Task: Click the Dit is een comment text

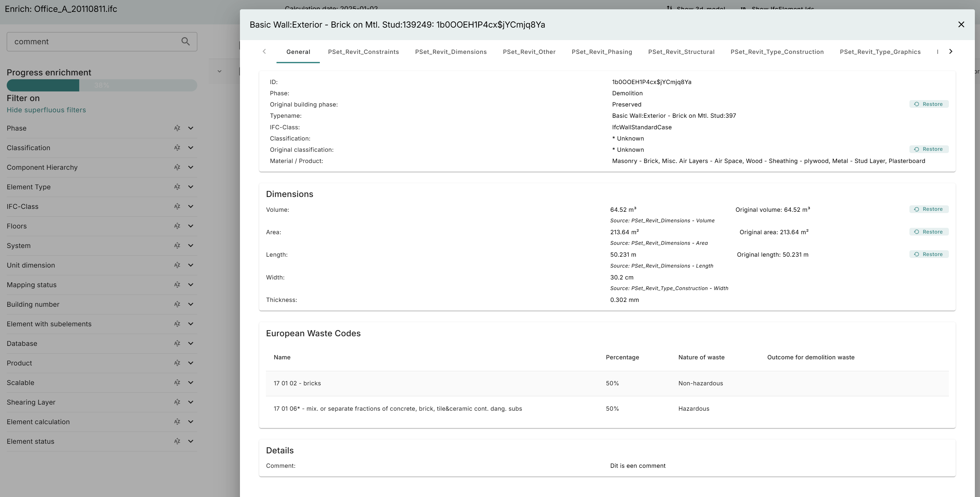Action: [x=638, y=466]
